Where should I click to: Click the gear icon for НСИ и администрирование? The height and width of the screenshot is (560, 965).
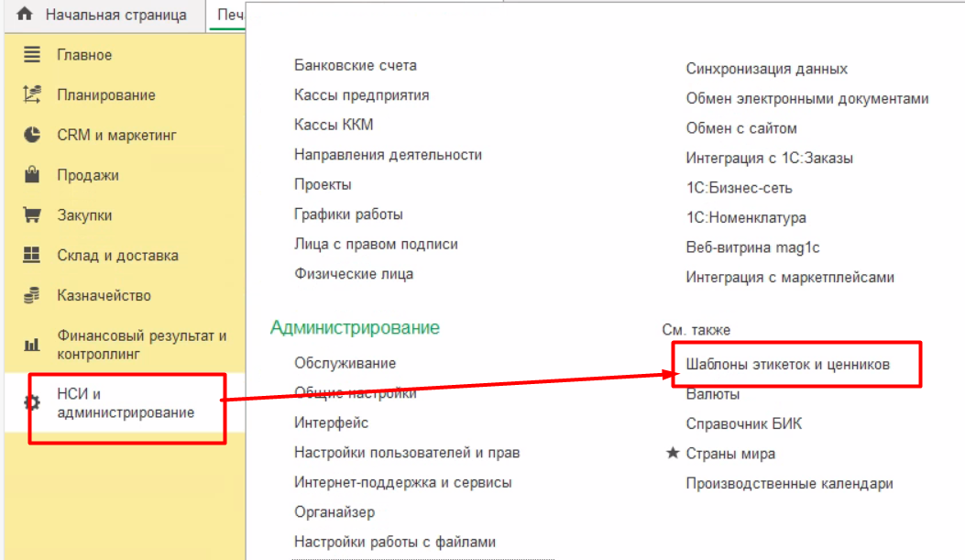[32, 402]
